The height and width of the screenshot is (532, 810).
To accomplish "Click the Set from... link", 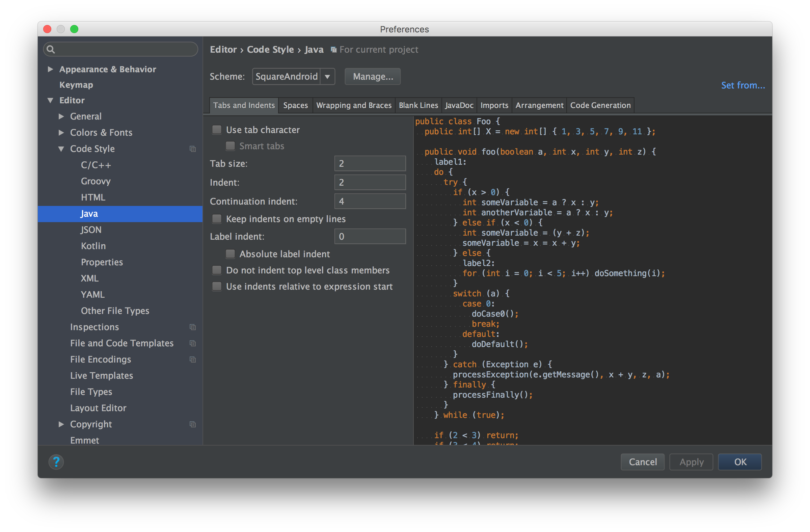I will (743, 85).
